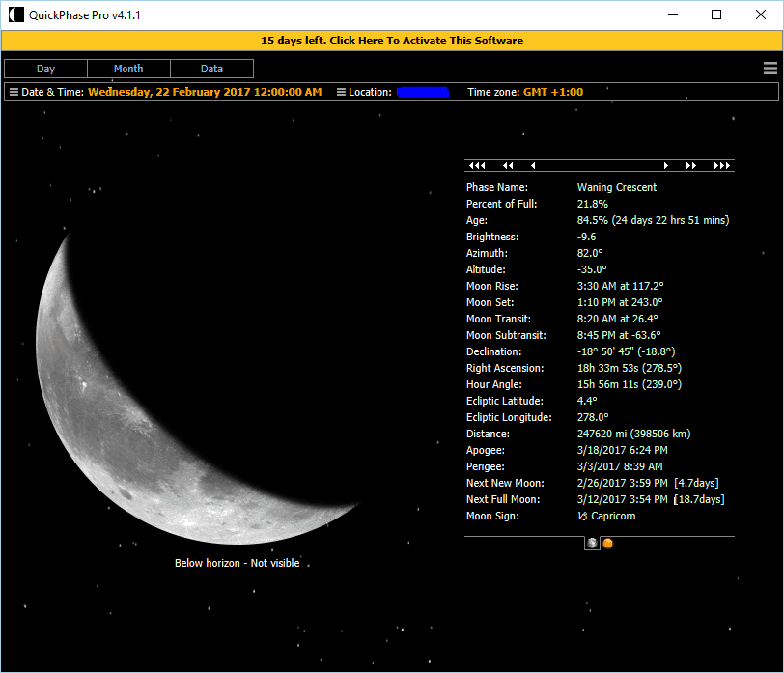This screenshot has width=784, height=673.
Task: Jump back with the triple-left arrow
Action: click(476, 166)
